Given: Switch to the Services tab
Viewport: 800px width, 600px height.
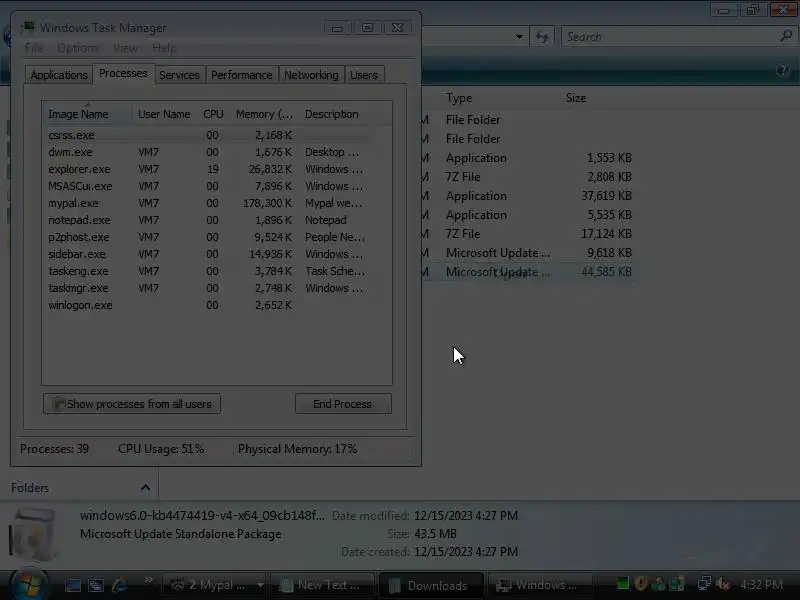Looking at the screenshot, I should tap(179, 75).
